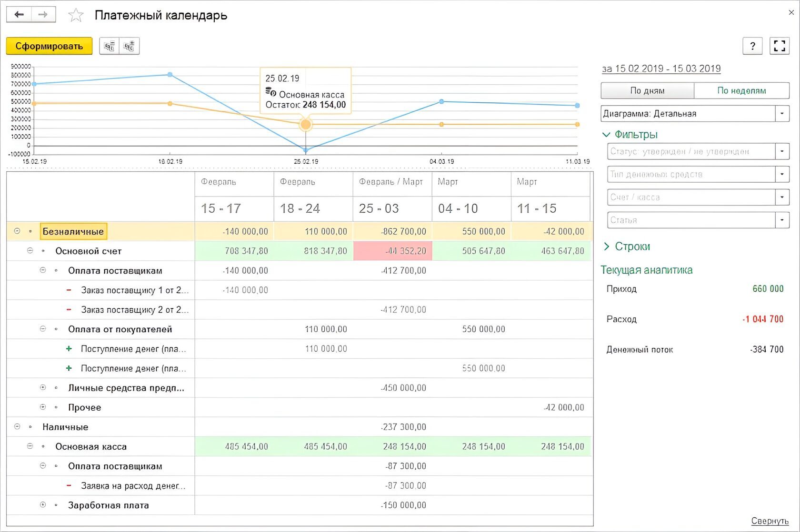
Task: Open the Статус filter dropdown arrow
Action: [x=782, y=151]
